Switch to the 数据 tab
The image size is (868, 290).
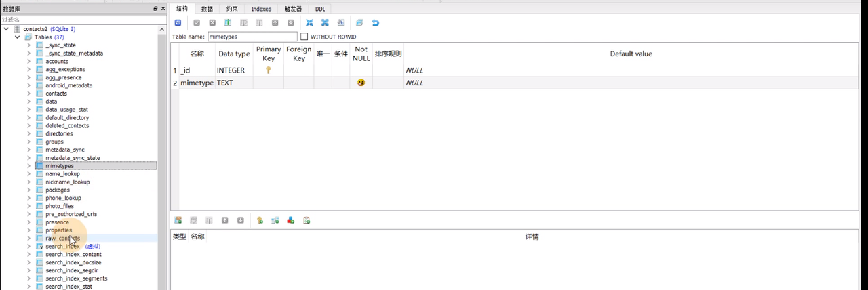click(x=207, y=9)
